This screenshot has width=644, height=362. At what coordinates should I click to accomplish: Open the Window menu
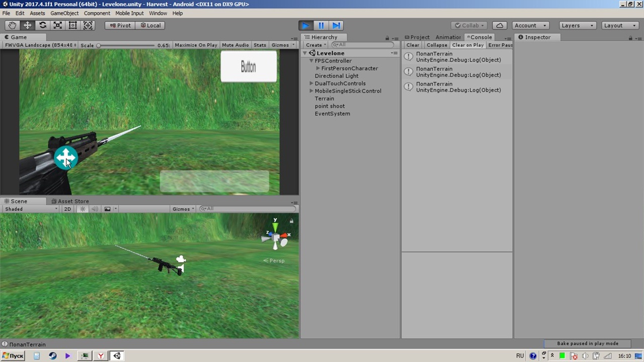point(158,13)
